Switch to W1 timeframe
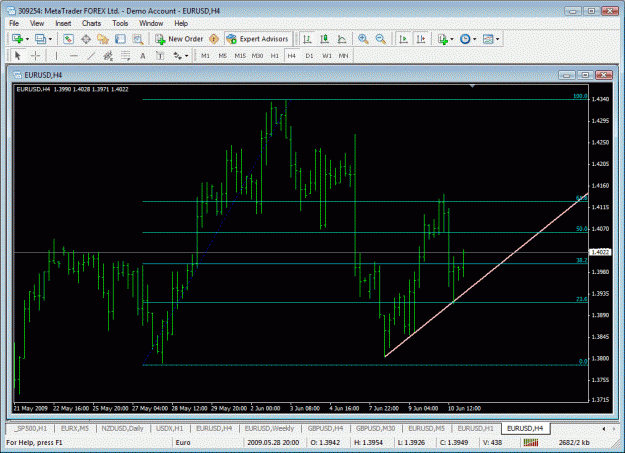Screen dimensions: 625x453 click(x=327, y=56)
